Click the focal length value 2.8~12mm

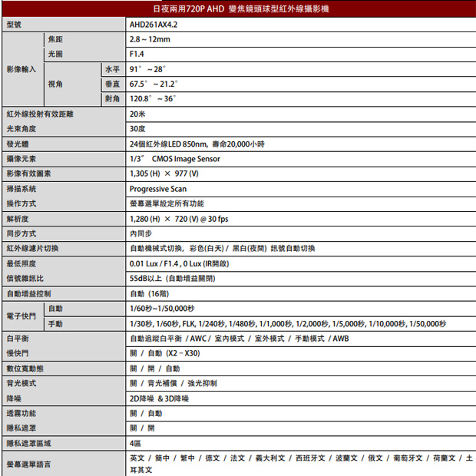point(150,39)
